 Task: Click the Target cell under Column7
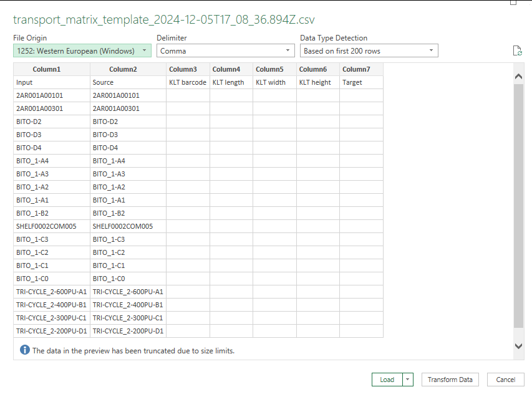pyautogui.click(x=361, y=82)
